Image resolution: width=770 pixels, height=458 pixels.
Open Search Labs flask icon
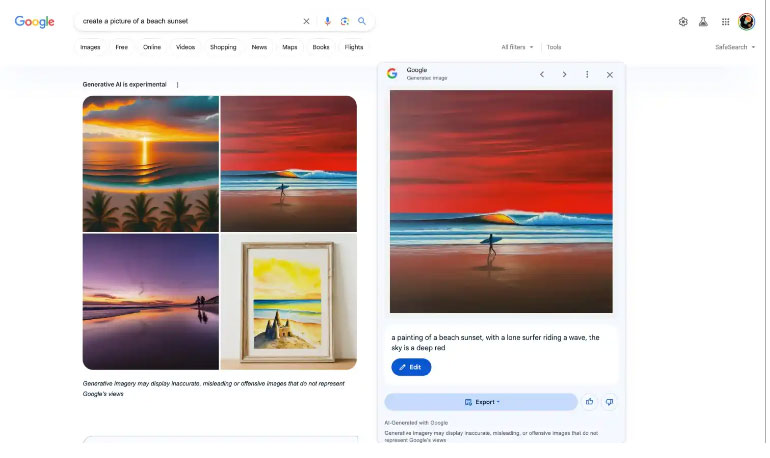click(703, 21)
